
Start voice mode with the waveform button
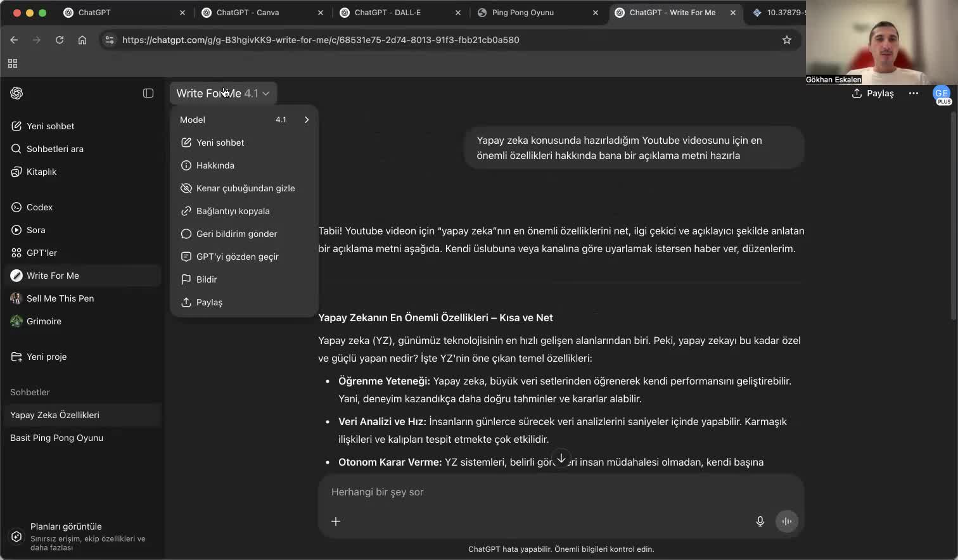(787, 521)
